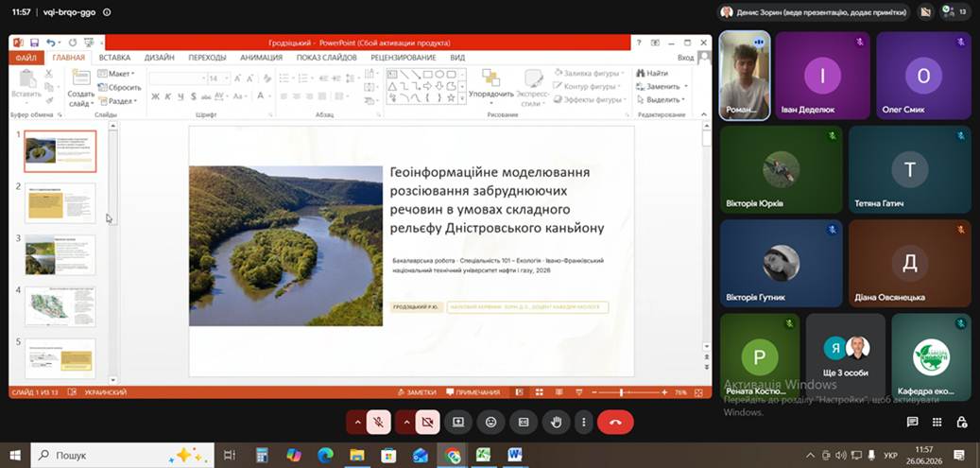
Task: Click Найти to search in slides
Action: (x=652, y=73)
